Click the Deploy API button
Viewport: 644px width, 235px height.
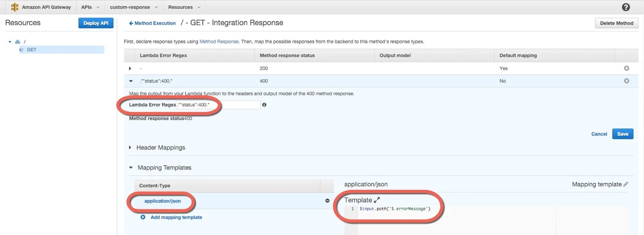pyautogui.click(x=96, y=23)
